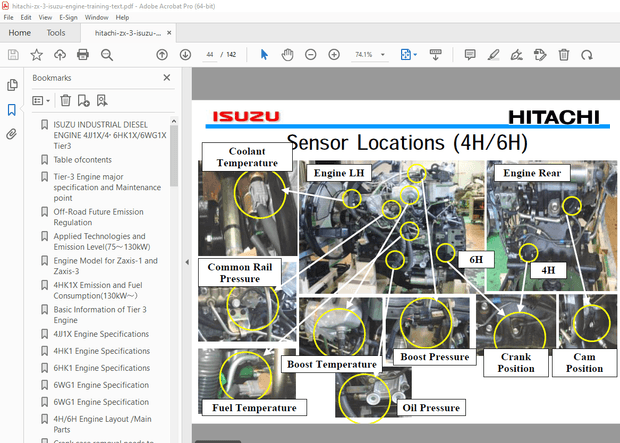Screen dimensions: 620x443
Task: Switch to the Tools tab
Action: [x=56, y=33]
